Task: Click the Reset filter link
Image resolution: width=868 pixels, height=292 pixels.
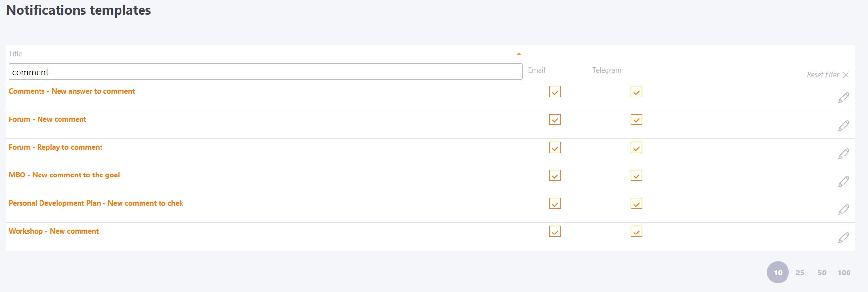Action: 823,75
